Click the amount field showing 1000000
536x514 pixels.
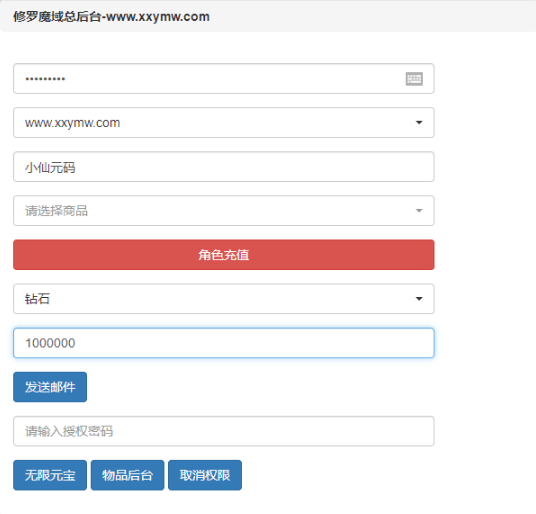coord(224,343)
